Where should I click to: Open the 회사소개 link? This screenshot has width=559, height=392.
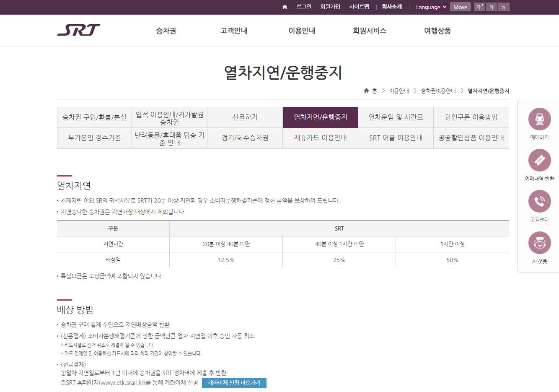click(391, 7)
